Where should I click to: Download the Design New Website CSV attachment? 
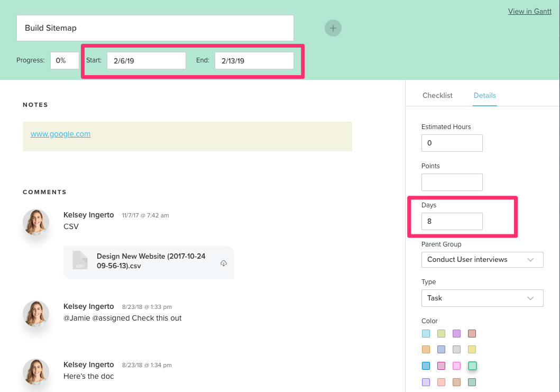(x=223, y=262)
